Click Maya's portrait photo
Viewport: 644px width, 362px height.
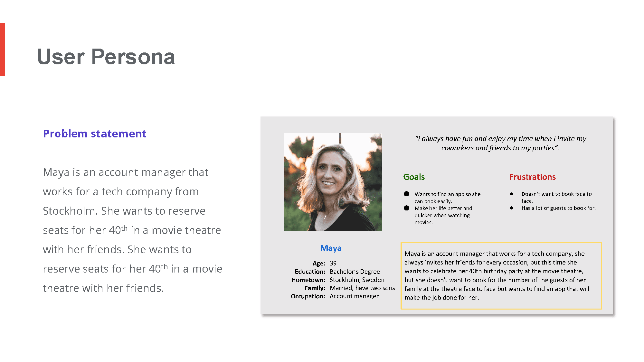(333, 182)
